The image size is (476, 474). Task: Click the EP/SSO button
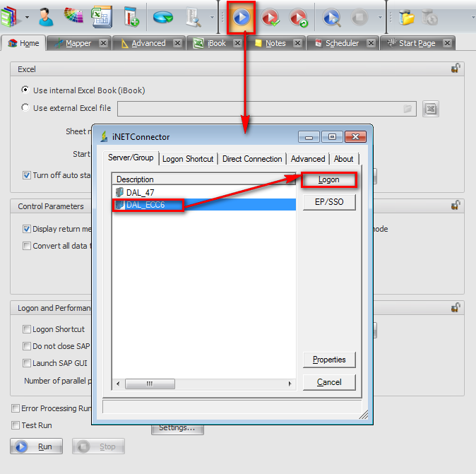point(329,202)
